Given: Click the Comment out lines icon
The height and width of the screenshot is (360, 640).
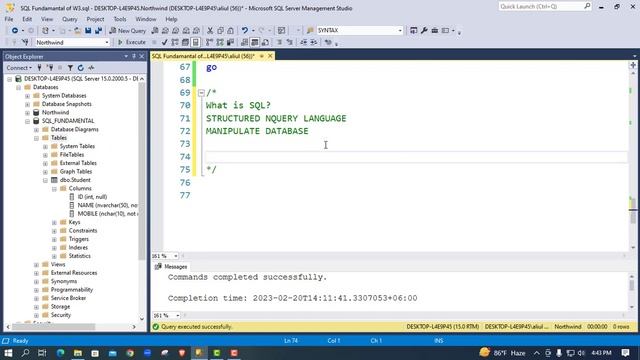Looking at the screenshot, I should 280,42.
